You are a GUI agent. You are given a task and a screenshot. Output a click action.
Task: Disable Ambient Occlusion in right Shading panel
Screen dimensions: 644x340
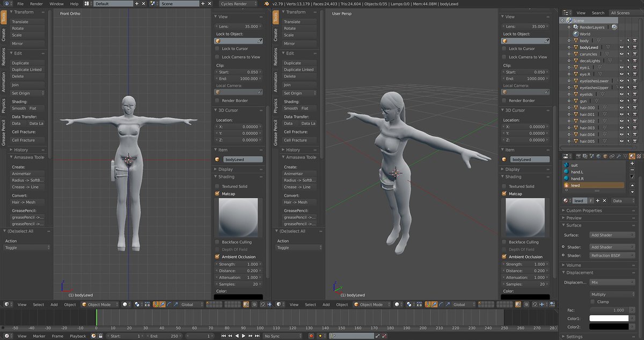(504, 257)
